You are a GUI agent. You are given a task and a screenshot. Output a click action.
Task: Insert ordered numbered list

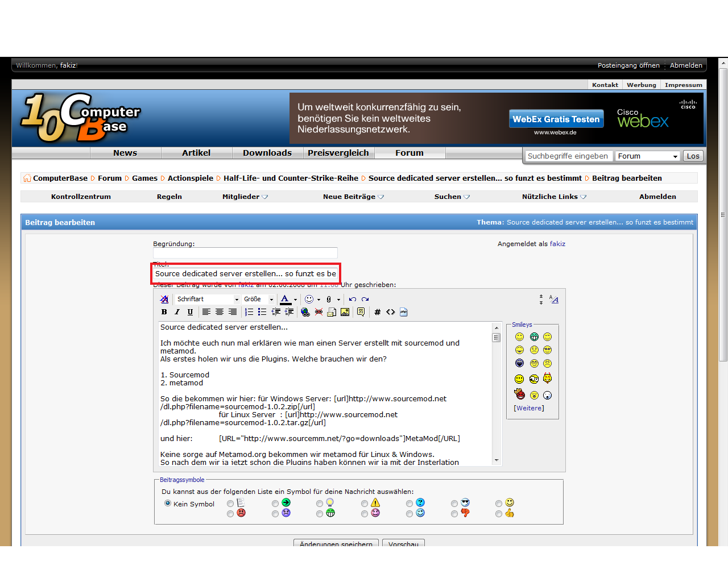tap(249, 312)
